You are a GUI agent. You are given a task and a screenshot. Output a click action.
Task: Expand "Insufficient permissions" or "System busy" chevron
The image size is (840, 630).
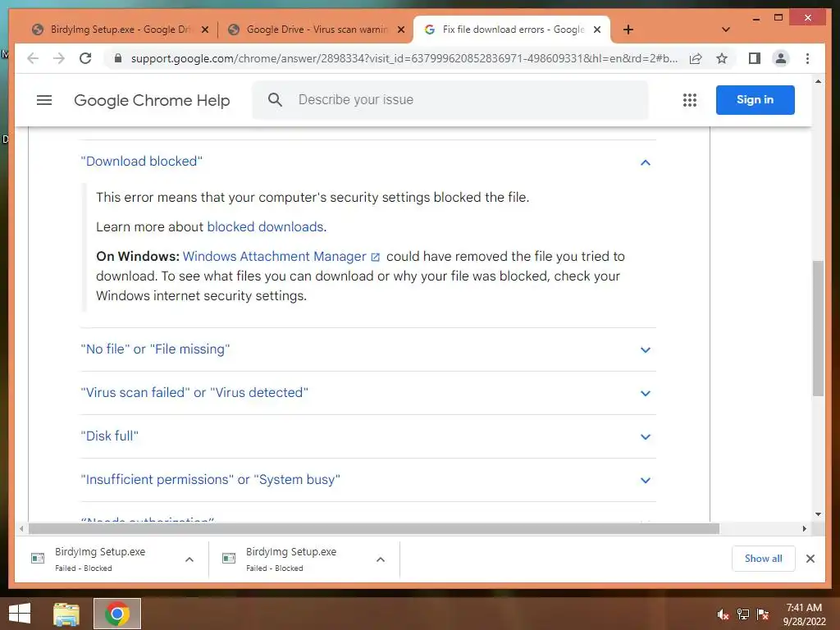pos(645,481)
